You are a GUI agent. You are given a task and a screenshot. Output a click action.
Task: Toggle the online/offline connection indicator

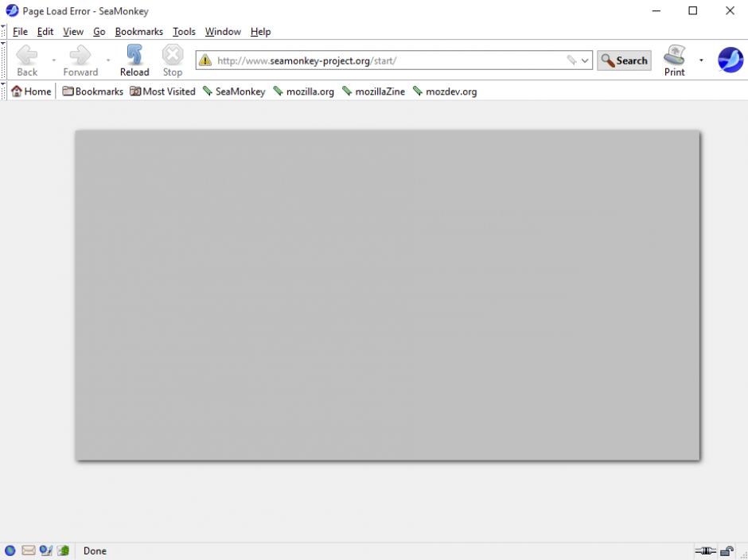tap(705, 550)
